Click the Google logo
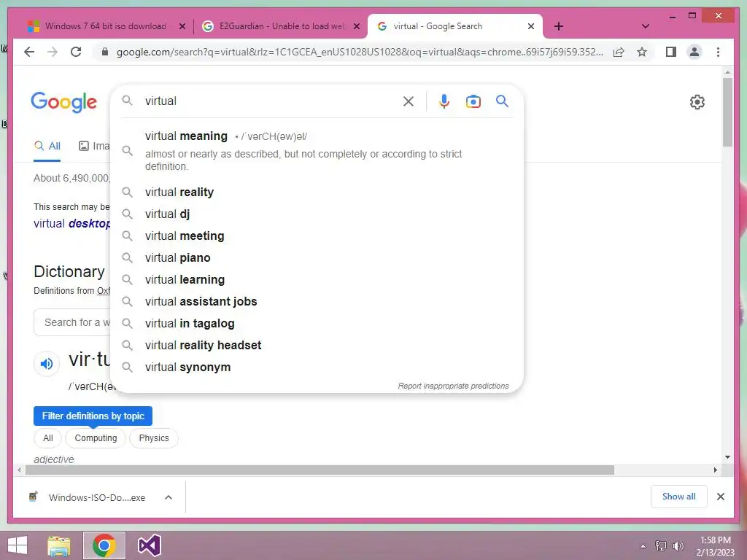The height and width of the screenshot is (560, 747). tap(64, 102)
